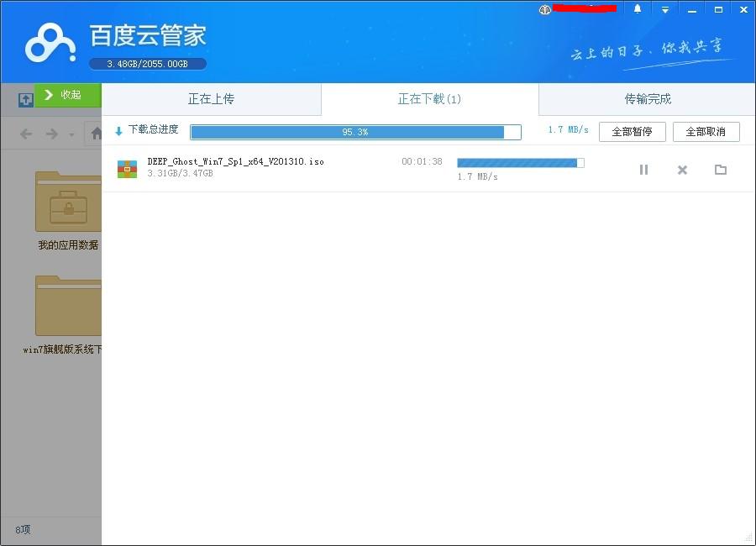Click the 8项 item count in status bar

pyautogui.click(x=23, y=529)
